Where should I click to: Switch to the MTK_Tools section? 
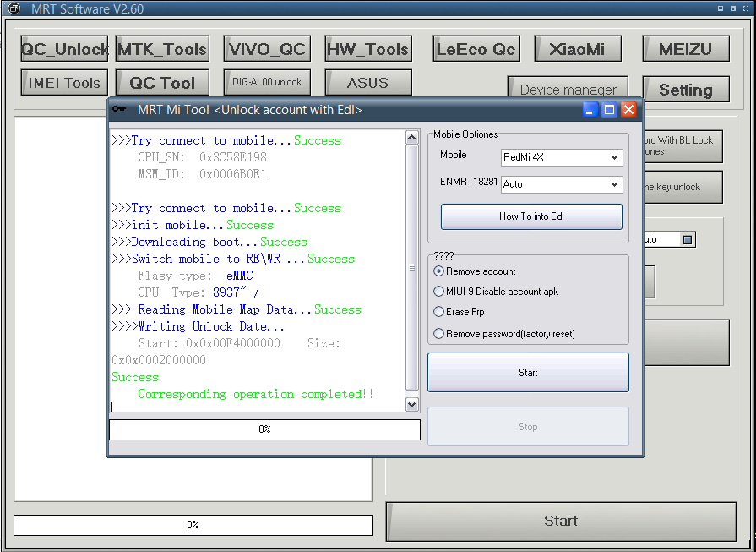[x=162, y=49]
